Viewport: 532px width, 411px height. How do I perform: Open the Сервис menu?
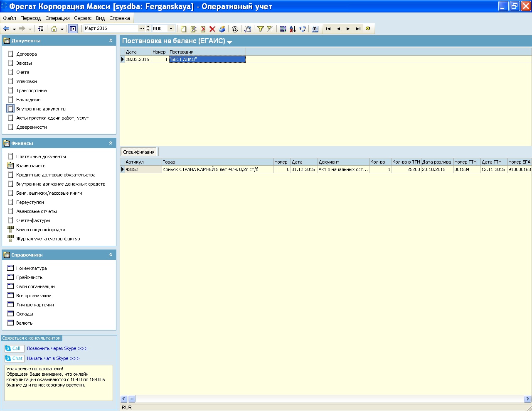(83, 18)
